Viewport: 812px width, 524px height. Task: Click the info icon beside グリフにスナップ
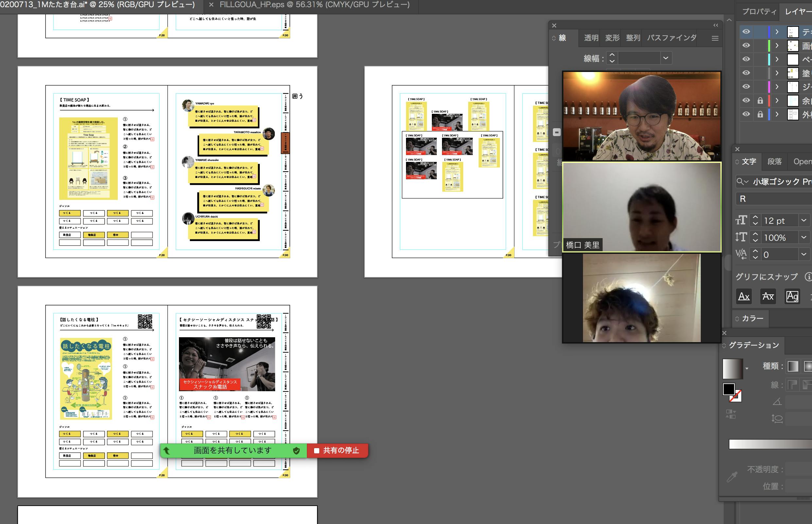coord(808,277)
